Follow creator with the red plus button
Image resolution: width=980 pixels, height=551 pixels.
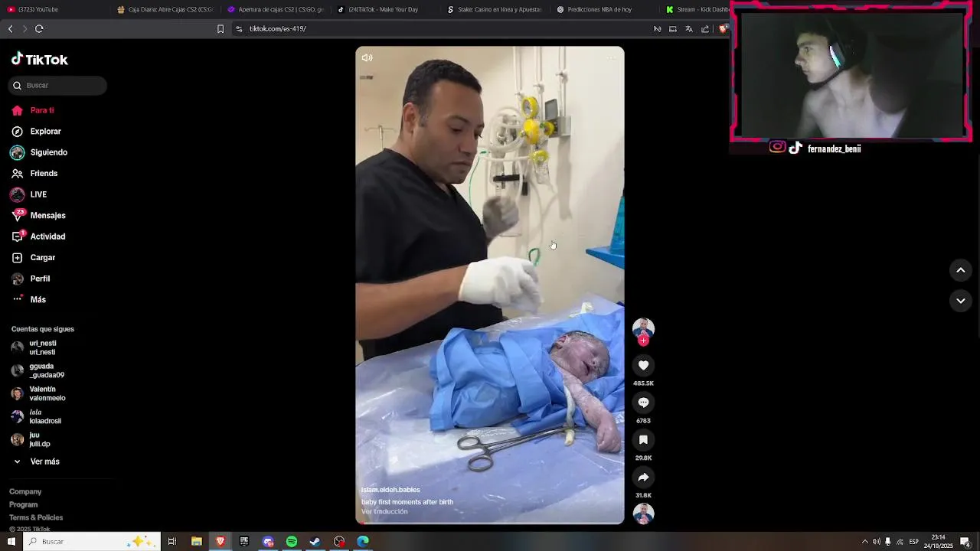click(643, 341)
